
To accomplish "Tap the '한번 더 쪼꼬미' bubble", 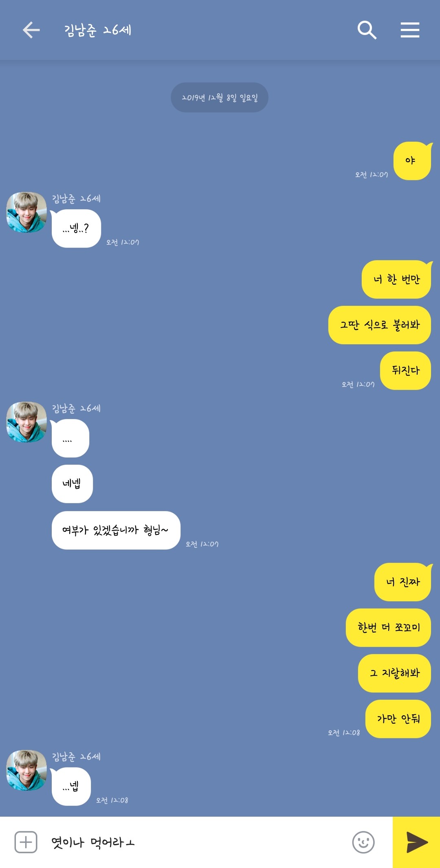I will click(388, 628).
